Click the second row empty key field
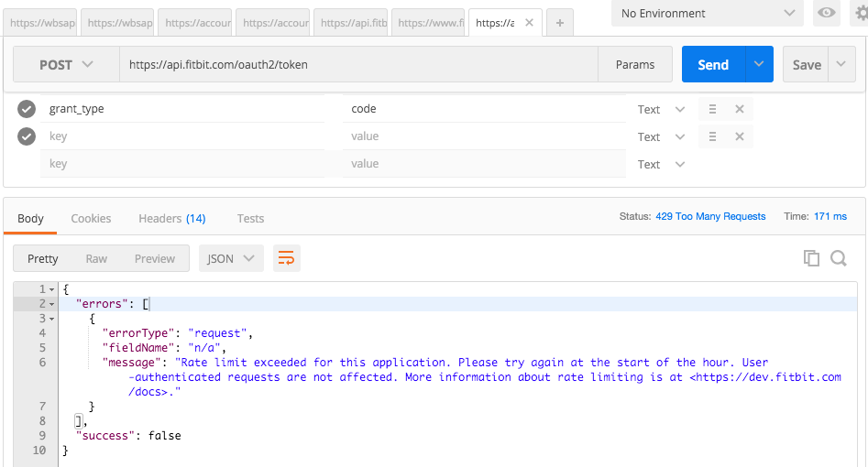868x467 pixels. coord(182,136)
